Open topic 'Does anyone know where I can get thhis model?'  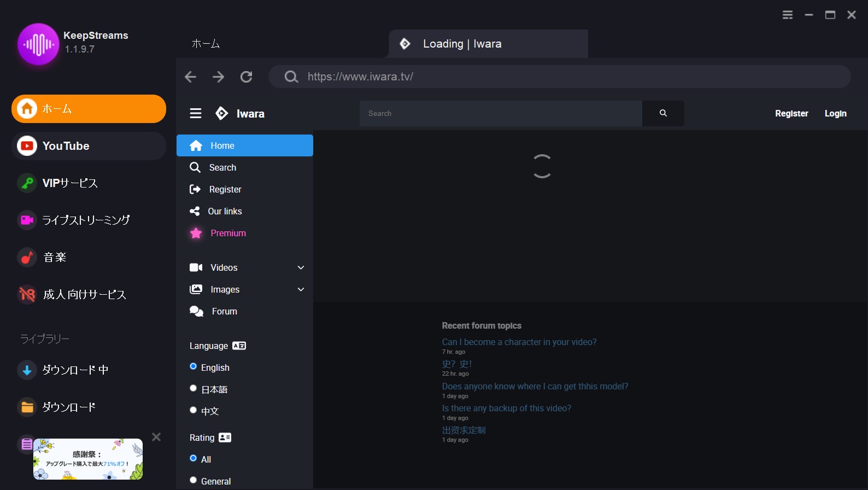coord(535,386)
